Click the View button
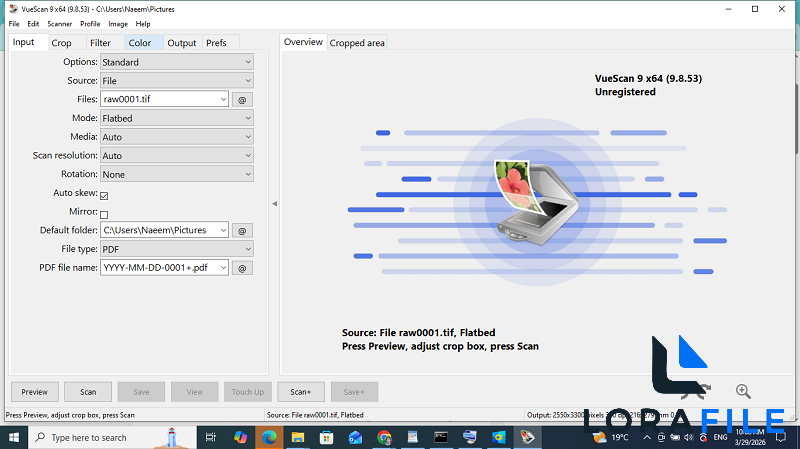 click(194, 392)
